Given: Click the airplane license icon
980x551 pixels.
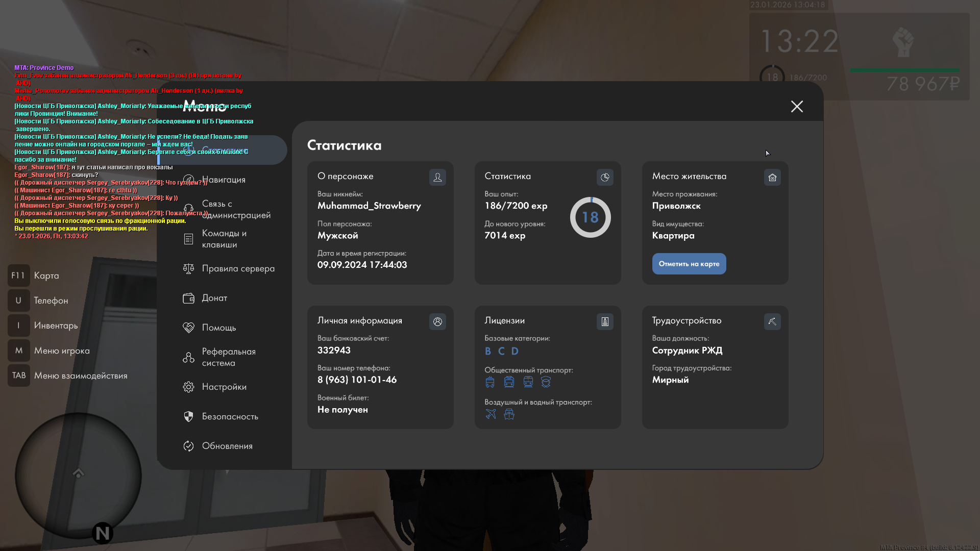Looking at the screenshot, I should coord(491,414).
